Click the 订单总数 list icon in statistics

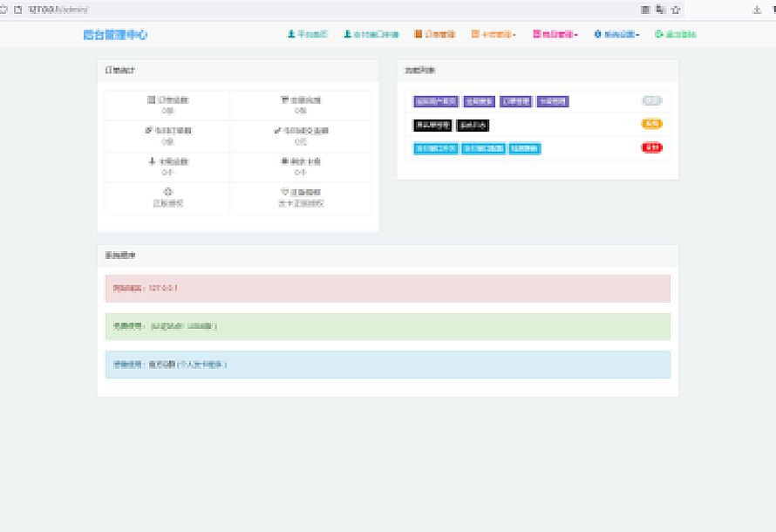152,99
